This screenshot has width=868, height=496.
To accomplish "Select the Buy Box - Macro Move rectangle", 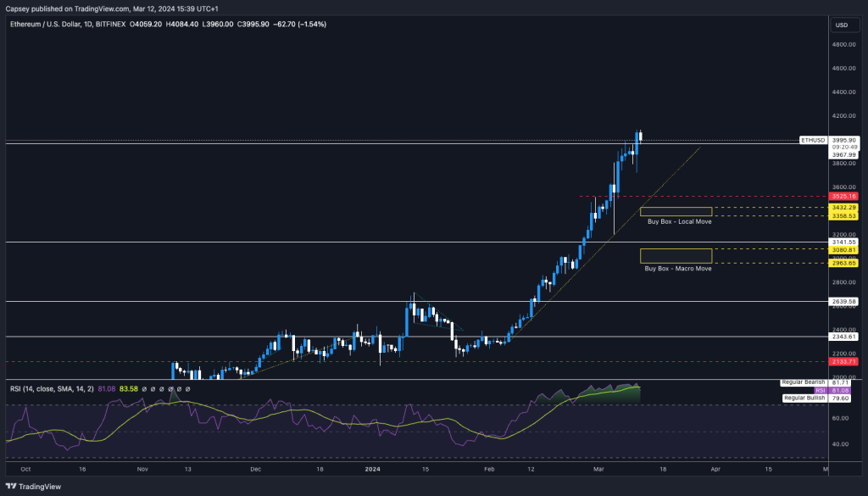I will 676,256.
